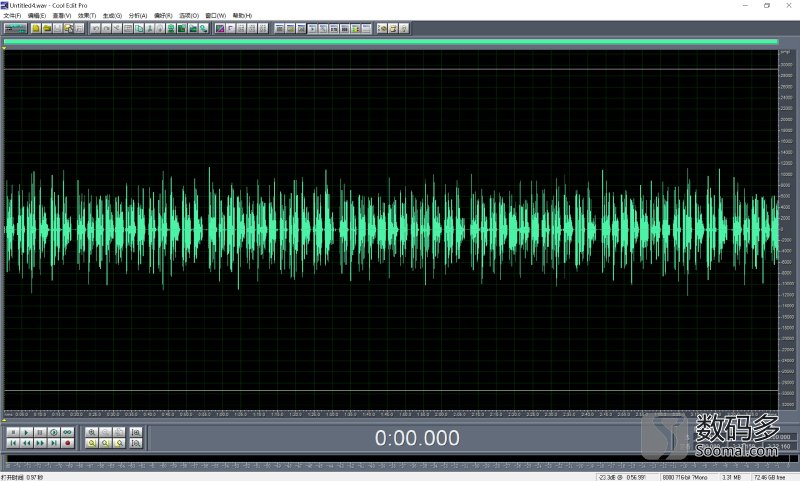Click Zoom to Right Edge of Selection
The height and width of the screenshot is (481, 800).
119,443
